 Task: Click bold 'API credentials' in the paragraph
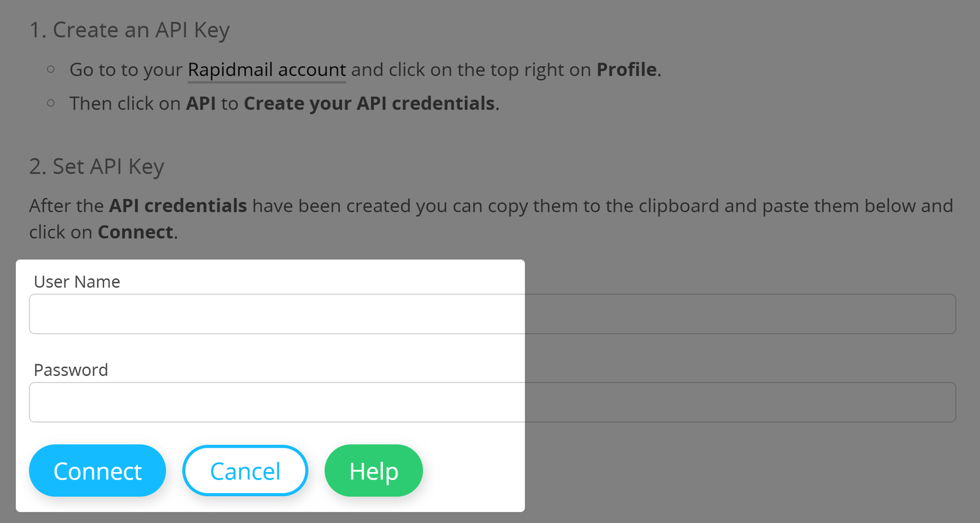[x=178, y=206]
